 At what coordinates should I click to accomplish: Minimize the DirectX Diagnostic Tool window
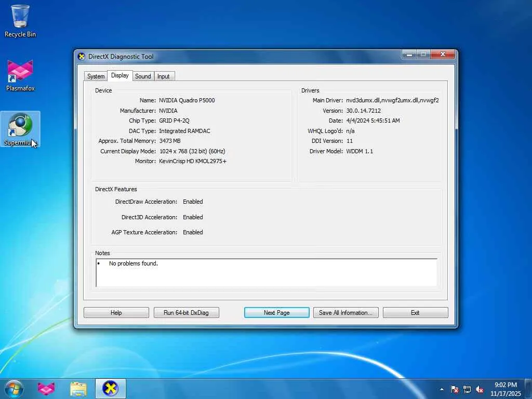(409, 54)
